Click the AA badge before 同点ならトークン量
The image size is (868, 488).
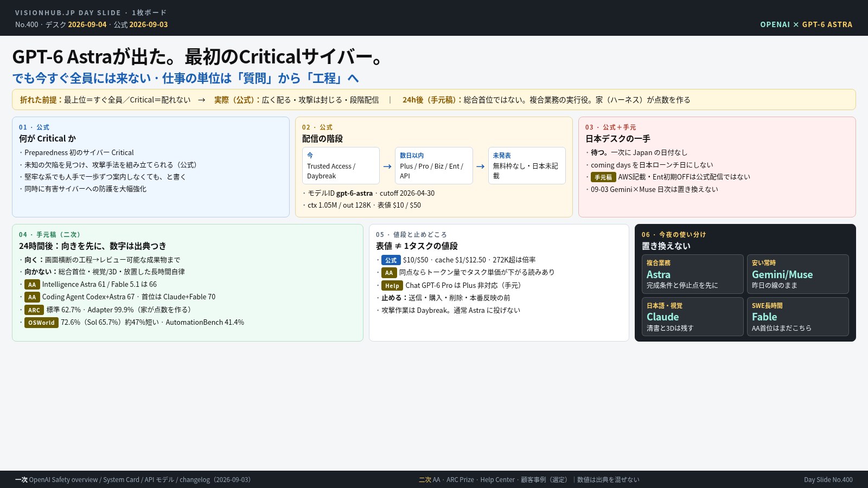389,273
